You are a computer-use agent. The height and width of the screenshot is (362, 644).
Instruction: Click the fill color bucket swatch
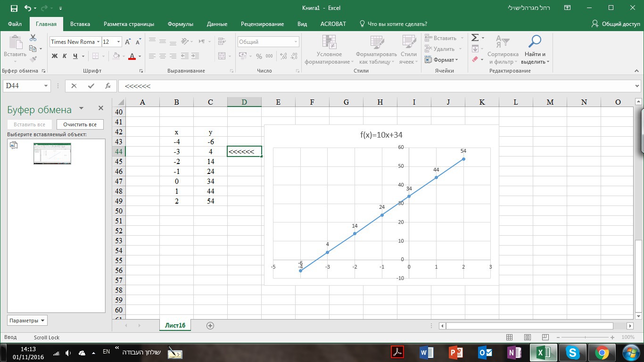point(116,56)
